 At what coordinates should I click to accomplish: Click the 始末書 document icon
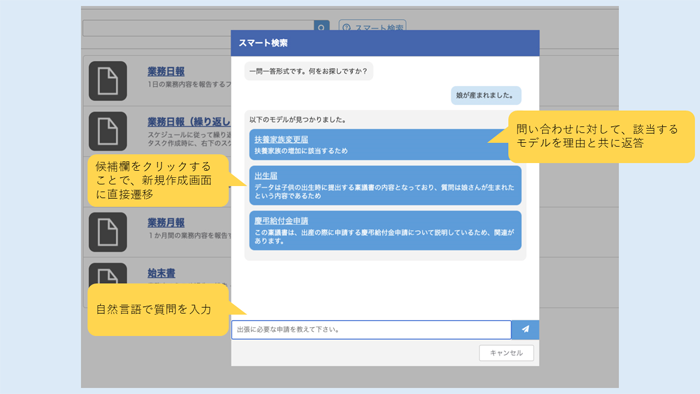click(108, 274)
